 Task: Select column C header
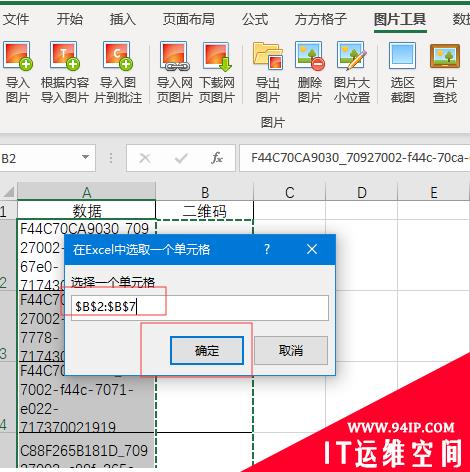pos(290,192)
